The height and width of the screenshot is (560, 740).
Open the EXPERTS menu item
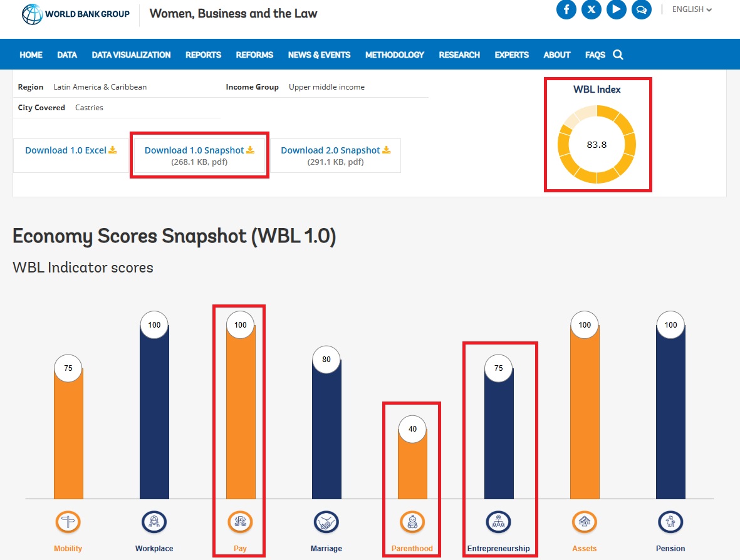512,54
